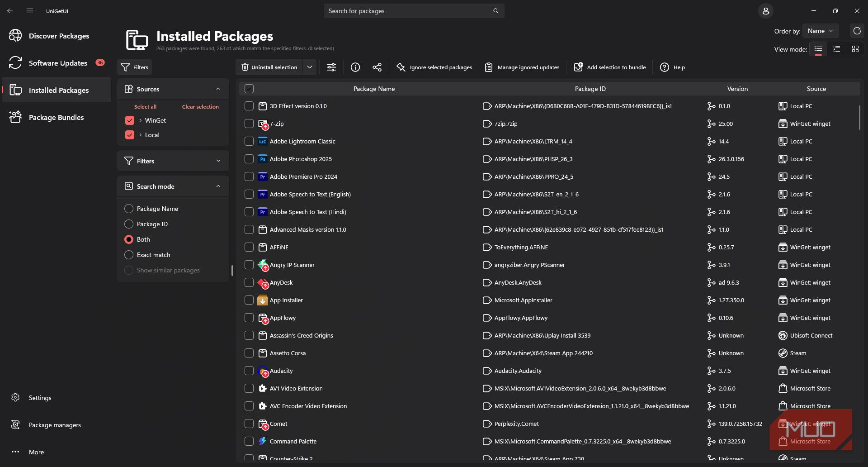Focus the Search for packages field
This screenshot has width=868, height=467.
pos(414,11)
